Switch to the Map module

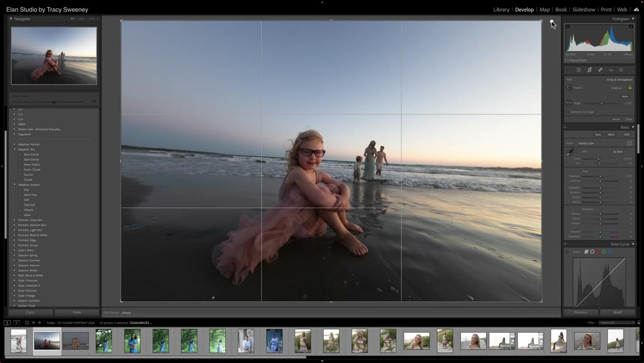(x=544, y=10)
